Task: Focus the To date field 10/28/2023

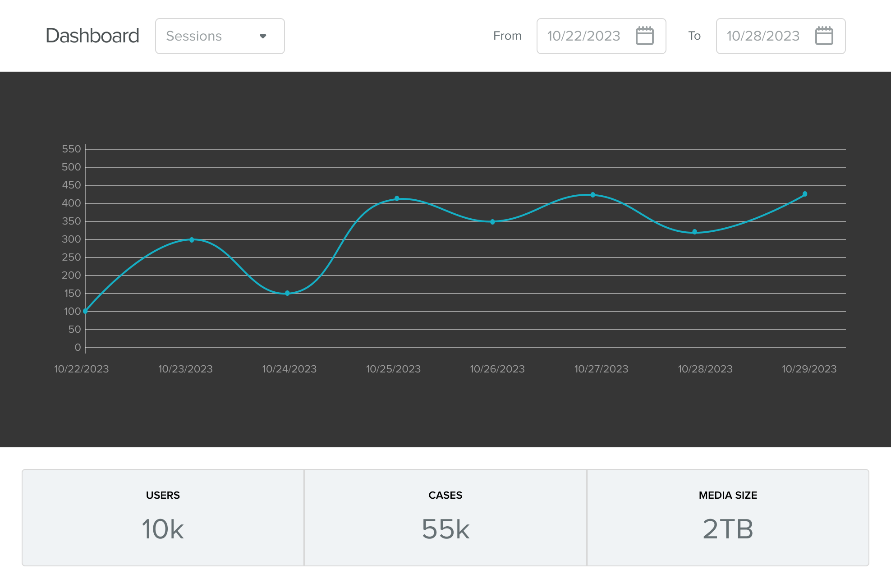Action: pyautogui.click(x=781, y=36)
